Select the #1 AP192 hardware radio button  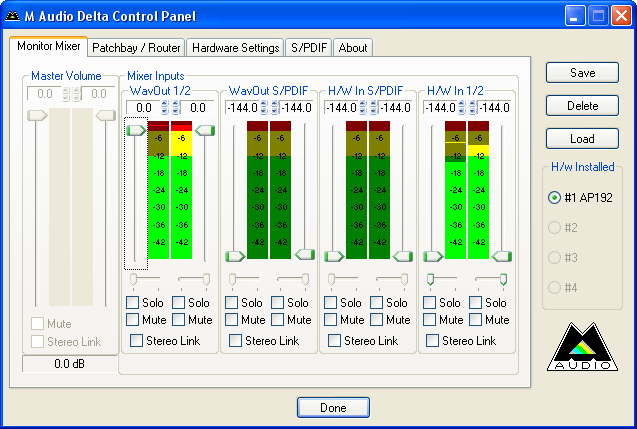tap(554, 198)
